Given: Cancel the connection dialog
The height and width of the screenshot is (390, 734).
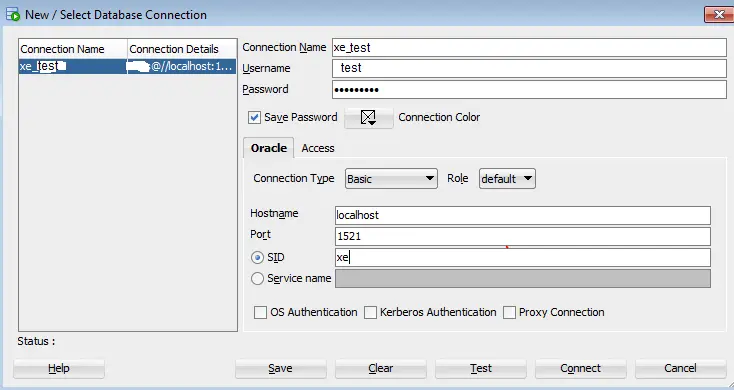Looking at the screenshot, I should click(681, 368).
